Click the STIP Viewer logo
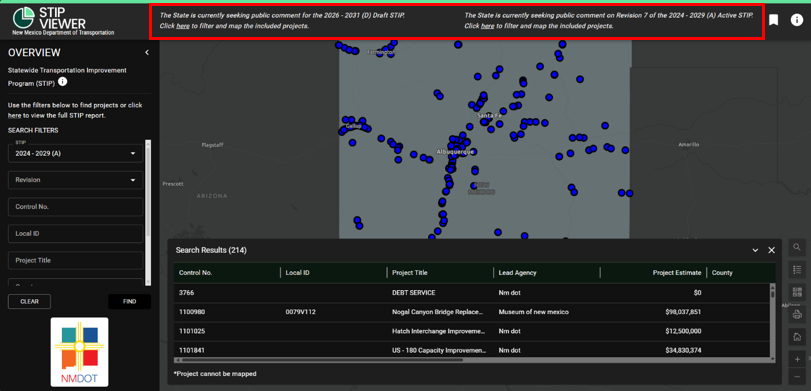Screen dimensions: 811x391 click(64, 21)
